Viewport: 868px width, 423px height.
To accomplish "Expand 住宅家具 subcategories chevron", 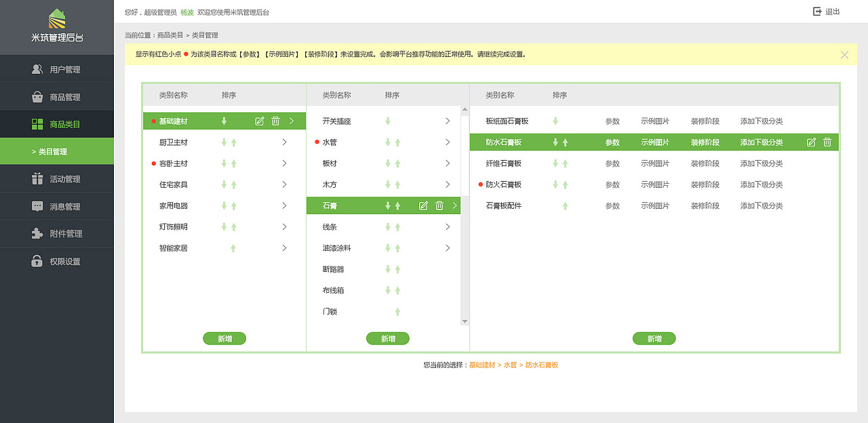I will click(x=284, y=184).
